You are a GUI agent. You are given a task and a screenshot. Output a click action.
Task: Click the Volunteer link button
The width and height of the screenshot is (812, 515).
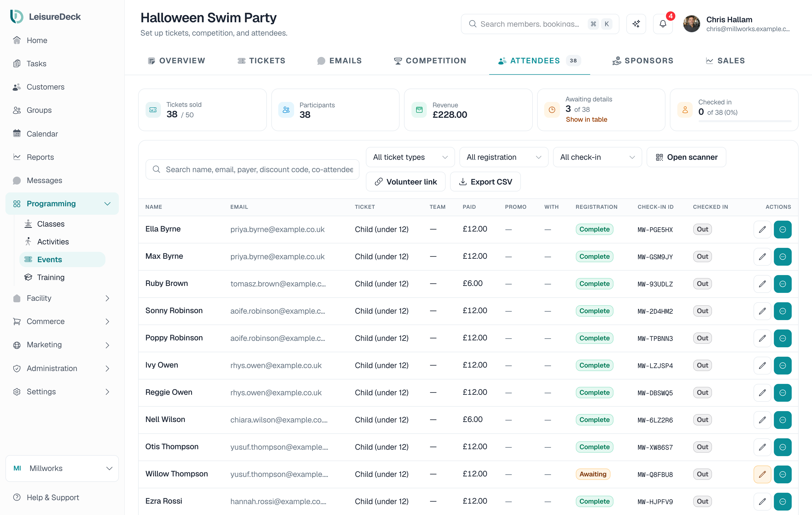(x=406, y=182)
